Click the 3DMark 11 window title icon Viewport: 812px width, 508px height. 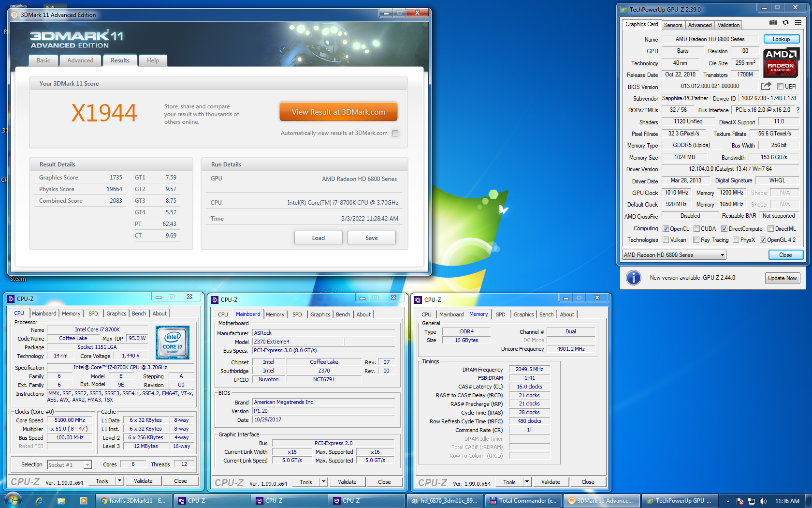(x=14, y=15)
